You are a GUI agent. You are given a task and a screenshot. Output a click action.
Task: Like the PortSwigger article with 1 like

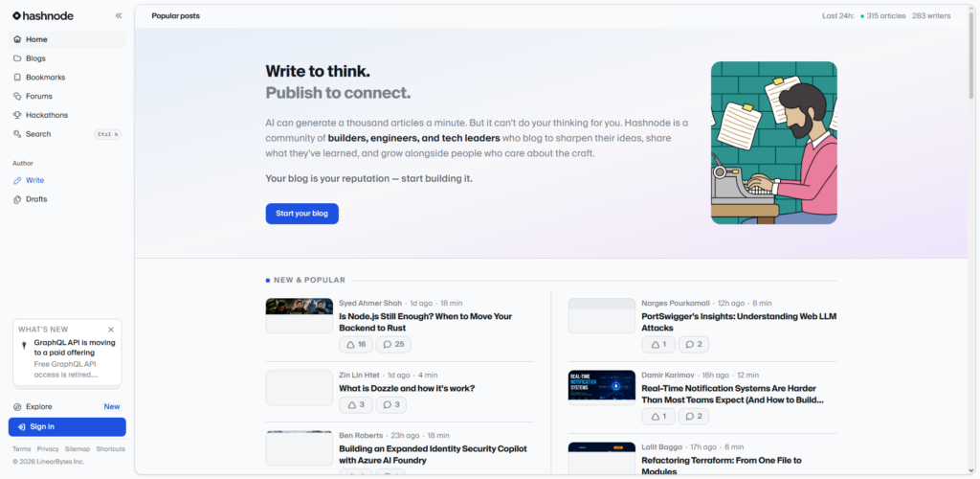tap(658, 345)
